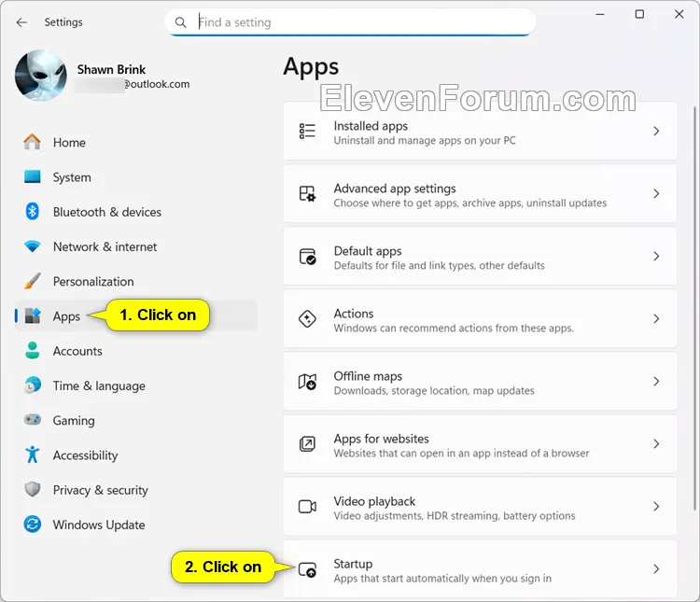The width and height of the screenshot is (700, 602).
Task: Click the Home house icon
Action: (32, 142)
